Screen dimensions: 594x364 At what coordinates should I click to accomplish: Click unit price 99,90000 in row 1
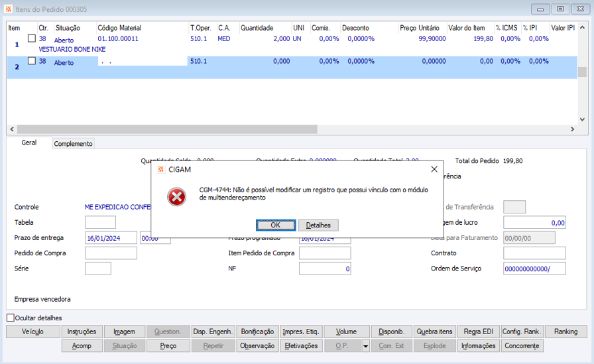click(x=432, y=38)
